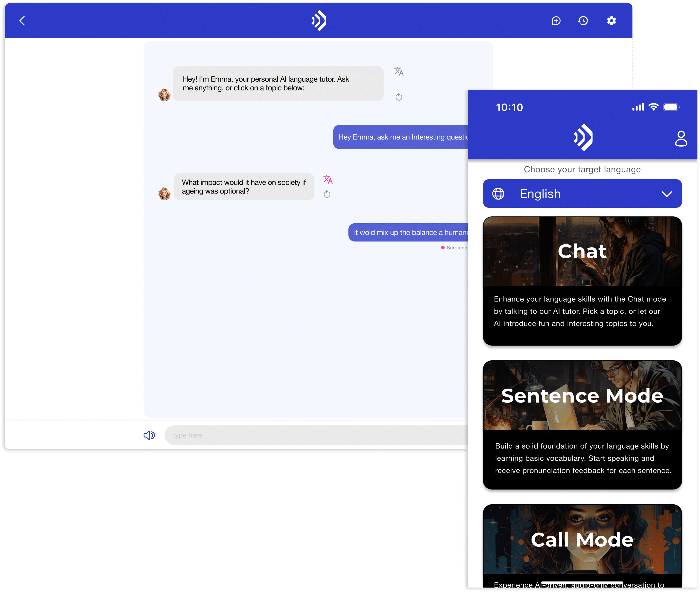Viewport: 700px width, 592px height.
Task: Click the app logo in the header
Action: point(318,20)
